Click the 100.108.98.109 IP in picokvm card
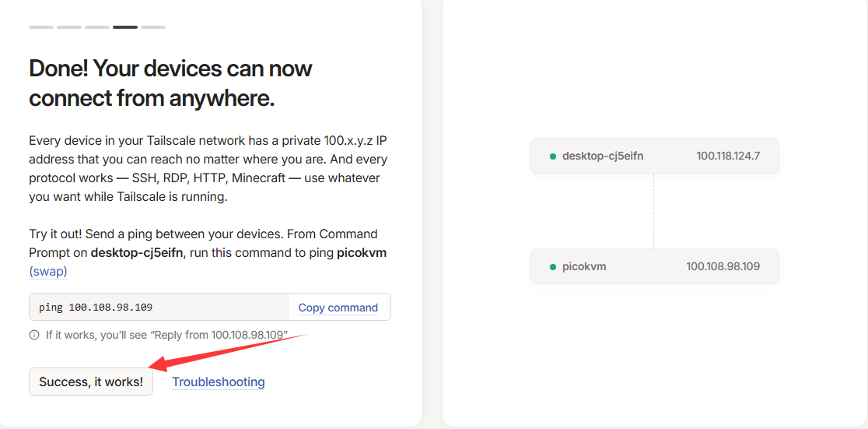Image resolution: width=868 pixels, height=429 pixels. (x=723, y=267)
